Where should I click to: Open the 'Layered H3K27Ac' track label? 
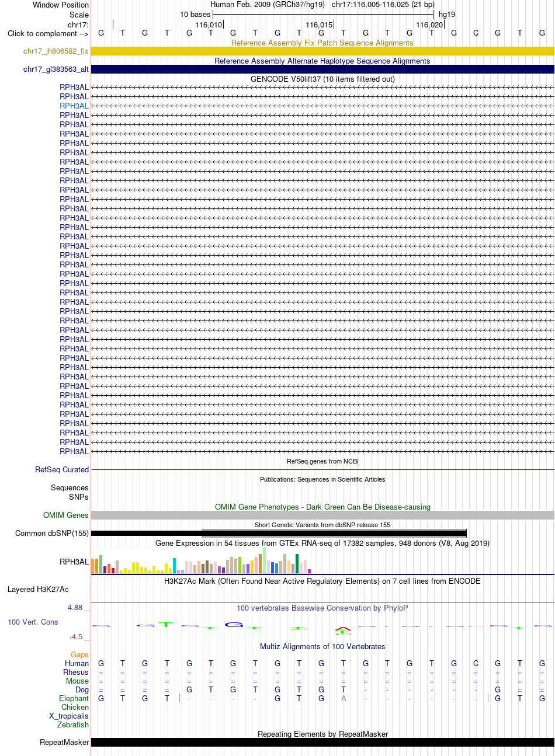click(38, 589)
